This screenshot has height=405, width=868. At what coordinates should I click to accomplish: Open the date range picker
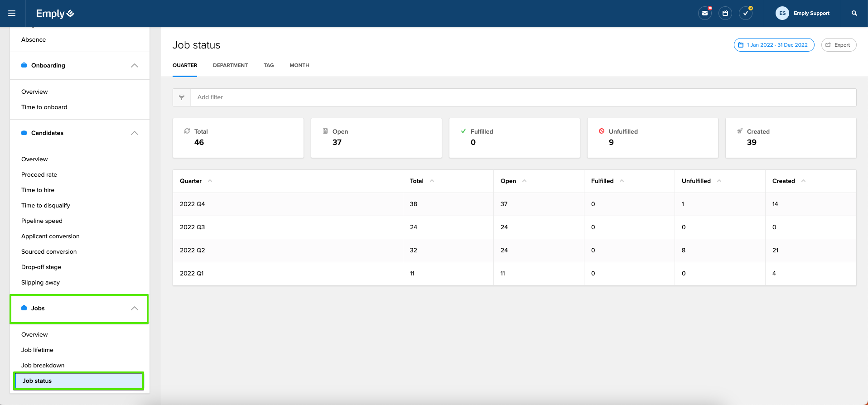point(774,45)
